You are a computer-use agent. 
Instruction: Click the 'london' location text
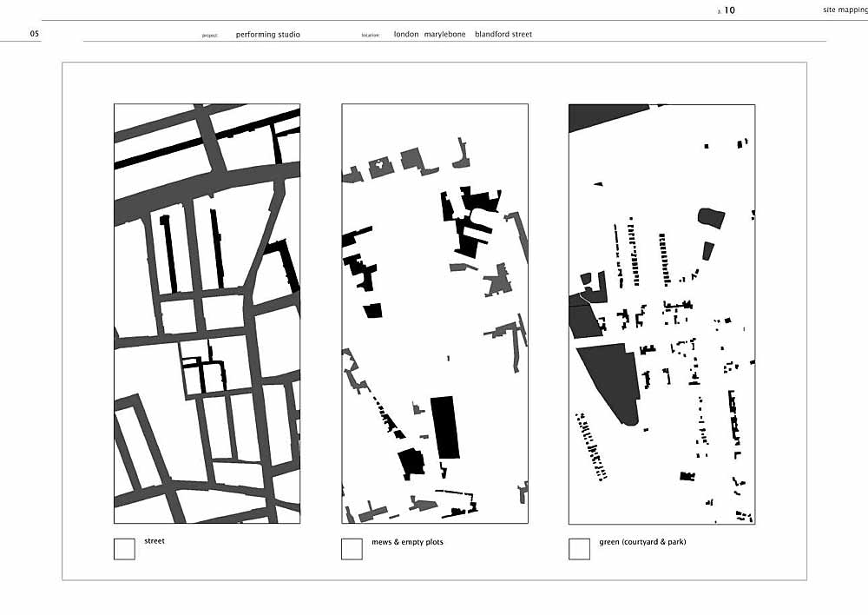406,35
